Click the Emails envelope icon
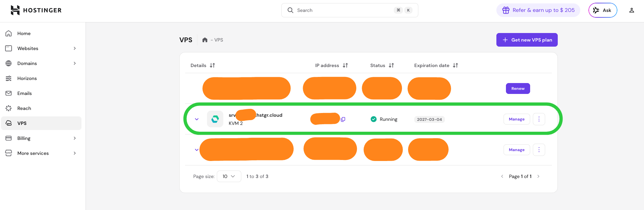This screenshot has height=210, width=644. click(x=9, y=93)
